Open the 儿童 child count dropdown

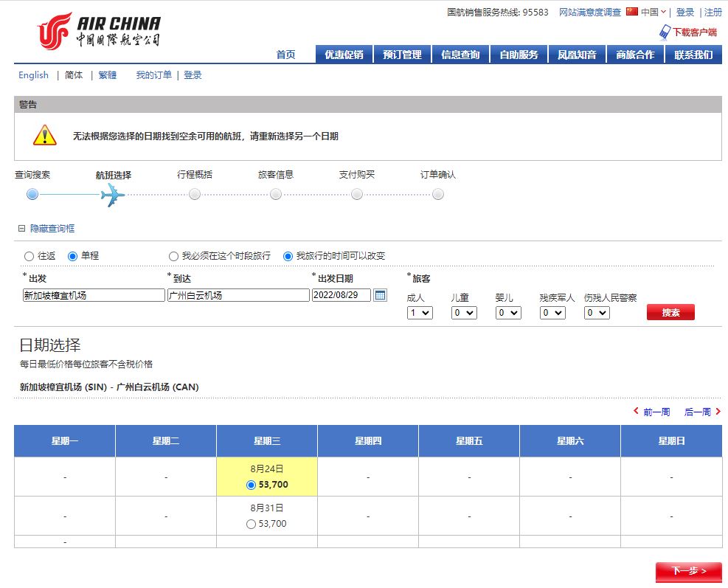[x=464, y=313]
